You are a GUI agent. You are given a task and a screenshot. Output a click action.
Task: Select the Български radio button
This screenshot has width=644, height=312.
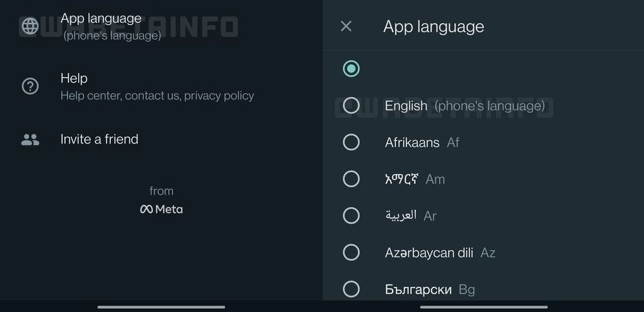point(351,289)
